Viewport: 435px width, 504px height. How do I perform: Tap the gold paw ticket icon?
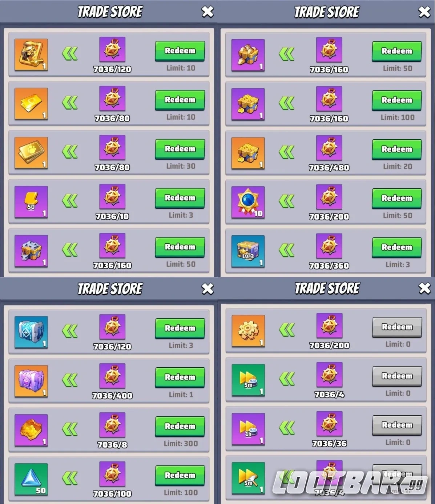click(x=31, y=153)
